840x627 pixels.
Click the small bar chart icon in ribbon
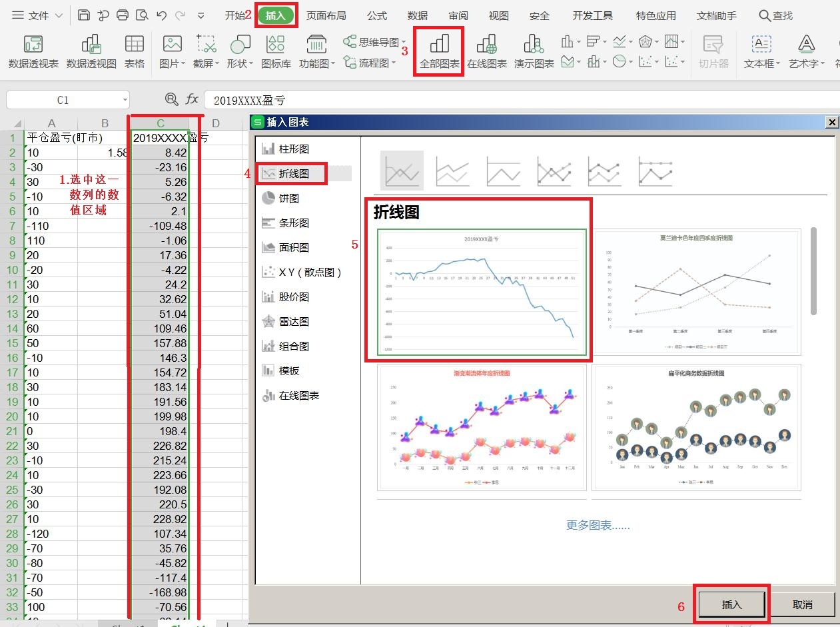(593, 42)
